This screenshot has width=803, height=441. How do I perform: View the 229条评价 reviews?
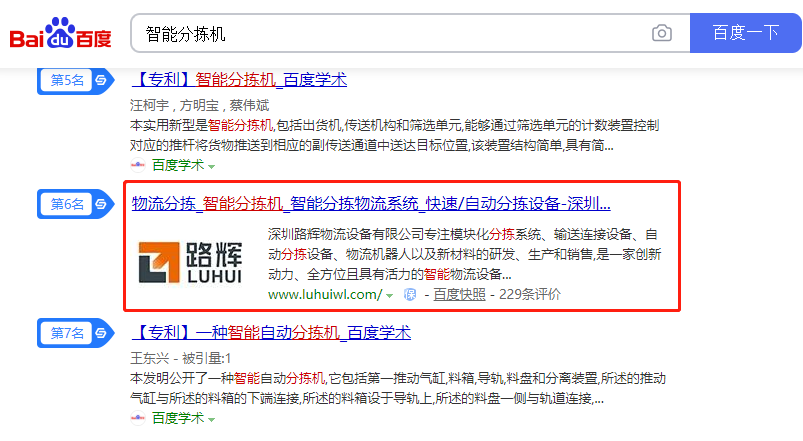[529, 294]
